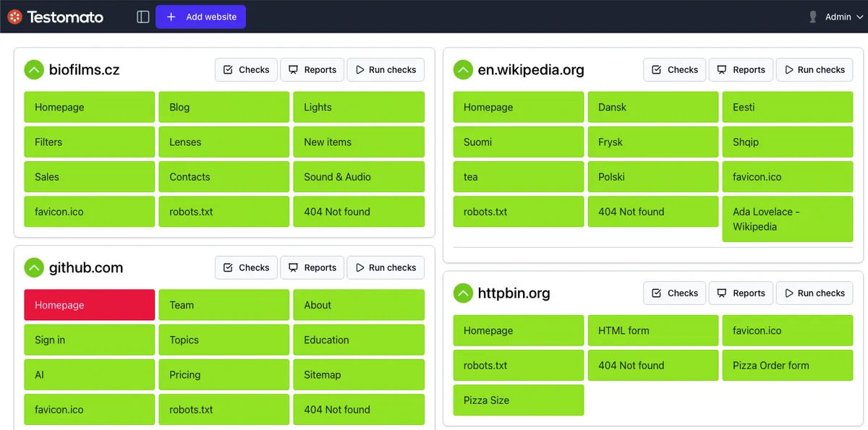
Task: Open the Sitemap check tile
Action: (x=359, y=374)
